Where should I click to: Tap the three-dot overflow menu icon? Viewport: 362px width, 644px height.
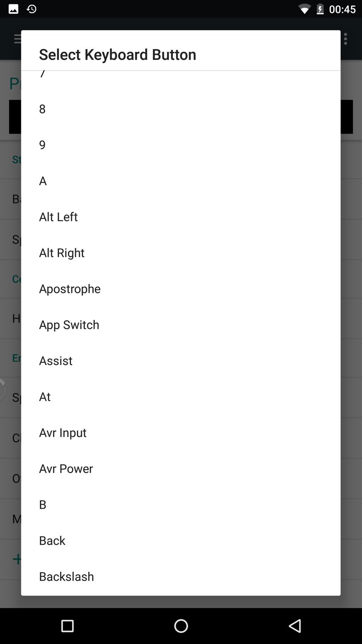point(345,38)
